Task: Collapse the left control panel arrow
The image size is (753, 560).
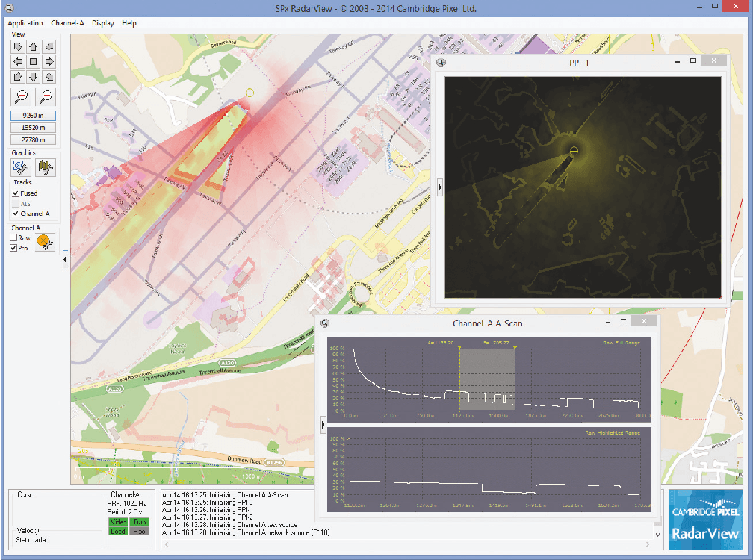Action: coord(65,259)
